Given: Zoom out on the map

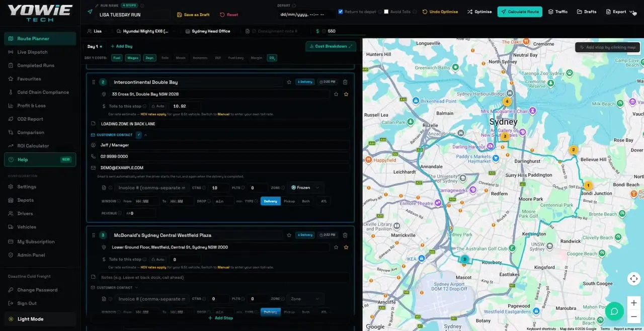Looking at the screenshot, I should 634,316.
